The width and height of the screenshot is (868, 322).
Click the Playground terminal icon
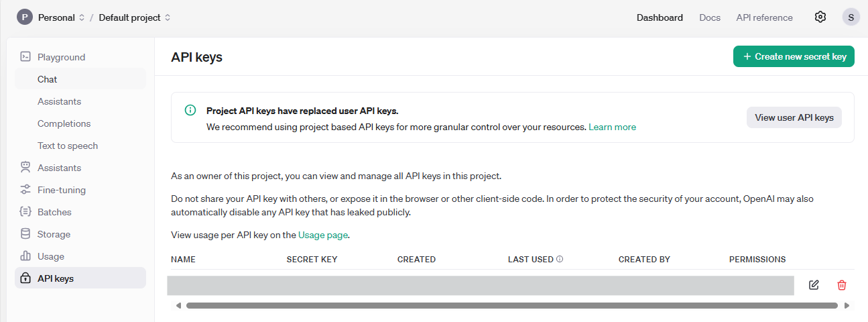pos(25,57)
